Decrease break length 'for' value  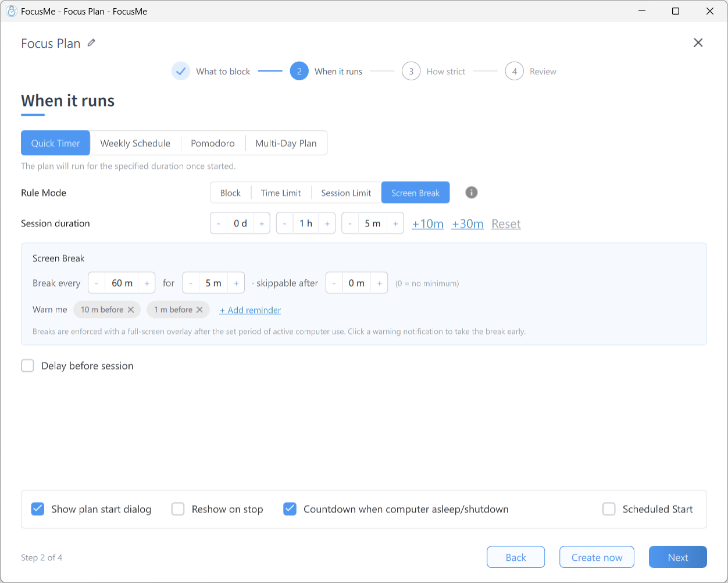[x=191, y=283]
